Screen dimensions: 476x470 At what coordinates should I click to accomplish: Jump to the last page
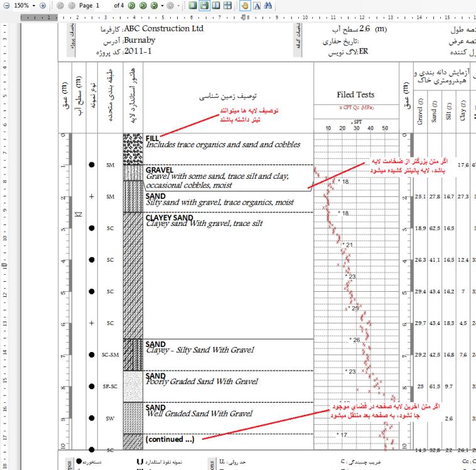pyautogui.click(x=143, y=5)
